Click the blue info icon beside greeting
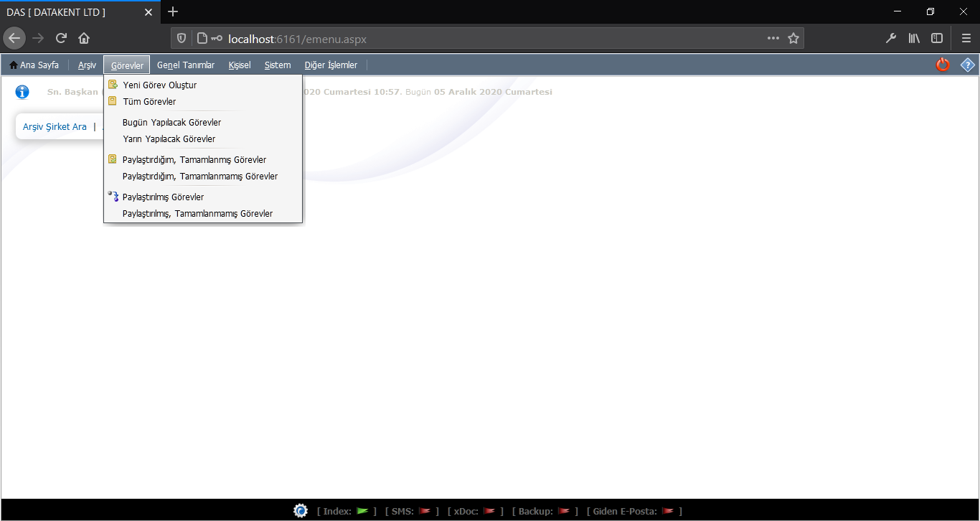This screenshot has height=521, width=980. [x=22, y=92]
